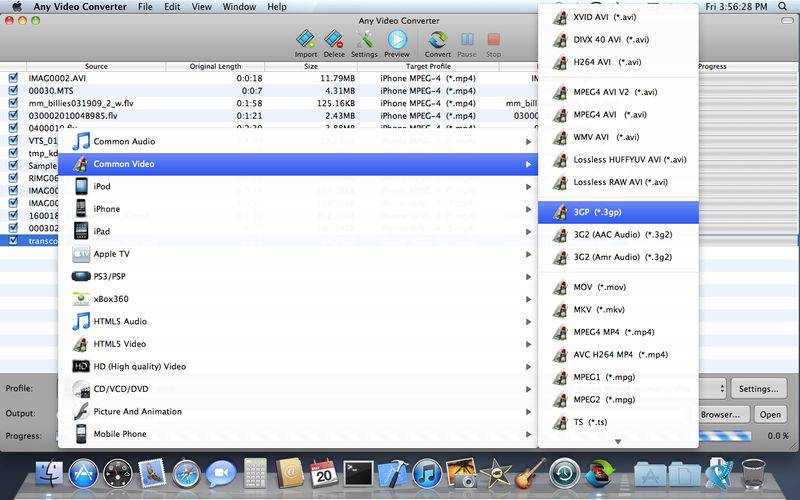
Task: Open the Calendar icon showing 20
Action: pyautogui.click(x=324, y=473)
